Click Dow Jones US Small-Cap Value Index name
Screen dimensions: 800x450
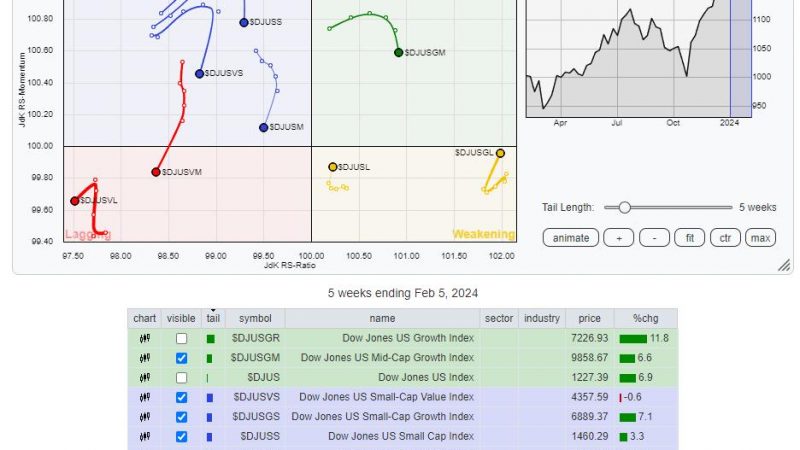tap(386, 396)
